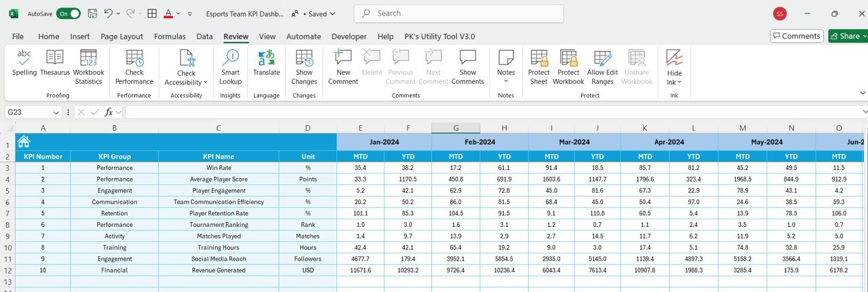Show Workbook Statistics

point(88,67)
